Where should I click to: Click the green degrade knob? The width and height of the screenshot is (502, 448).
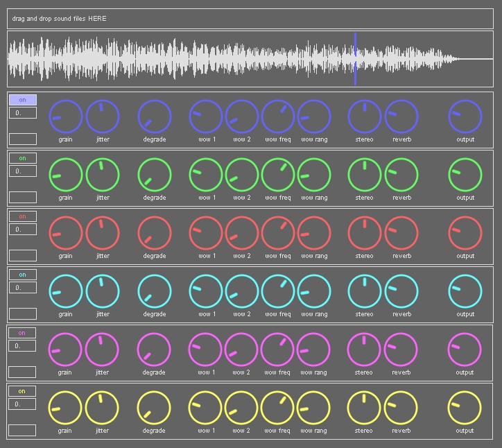pyautogui.click(x=155, y=175)
